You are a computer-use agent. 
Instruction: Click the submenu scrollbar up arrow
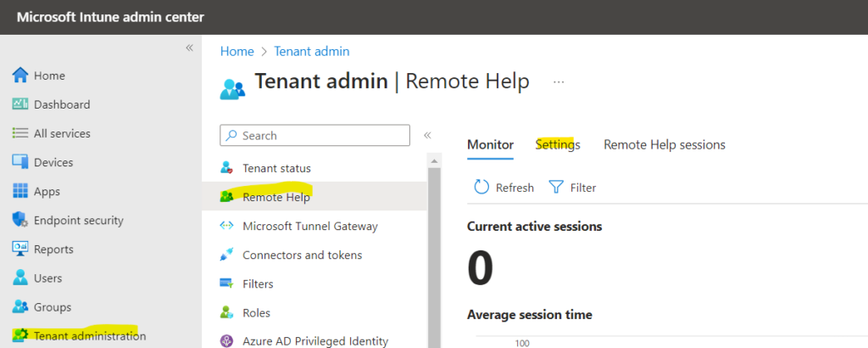[x=435, y=161]
